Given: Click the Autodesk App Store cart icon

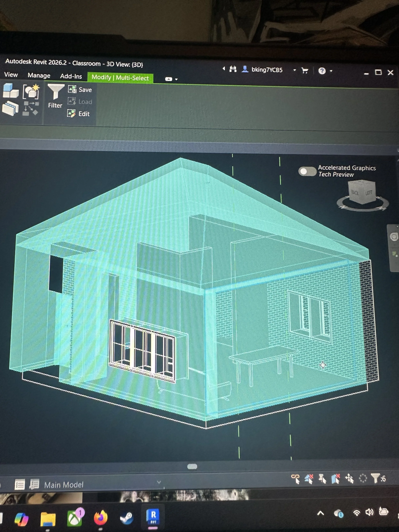Looking at the screenshot, I should [x=305, y=70].
